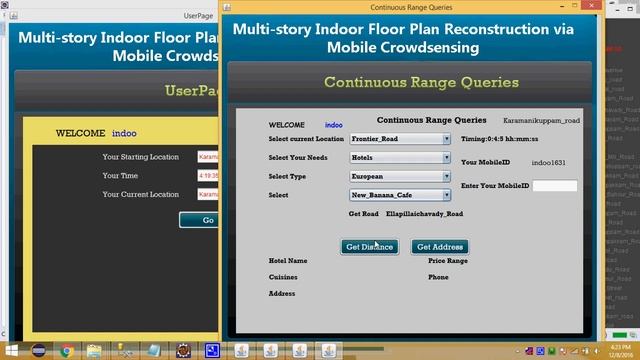Click the Ellapillaichavady_Road road text

[424, 214]
